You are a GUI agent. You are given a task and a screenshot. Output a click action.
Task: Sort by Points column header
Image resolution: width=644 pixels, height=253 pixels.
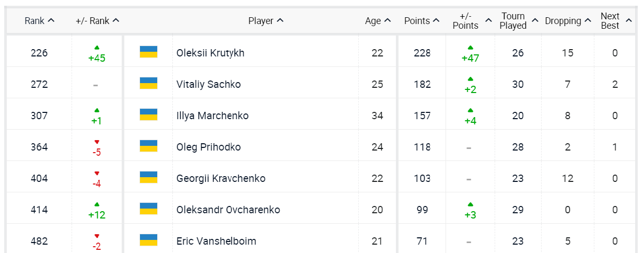tap(421, 21)
